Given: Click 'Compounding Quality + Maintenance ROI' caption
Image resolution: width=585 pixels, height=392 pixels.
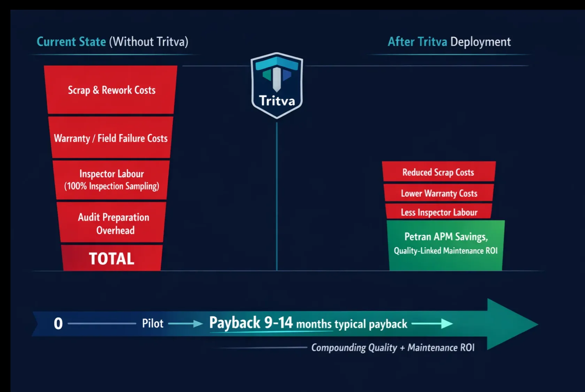Looking at the screenshot, I should [x=393, y=347].
